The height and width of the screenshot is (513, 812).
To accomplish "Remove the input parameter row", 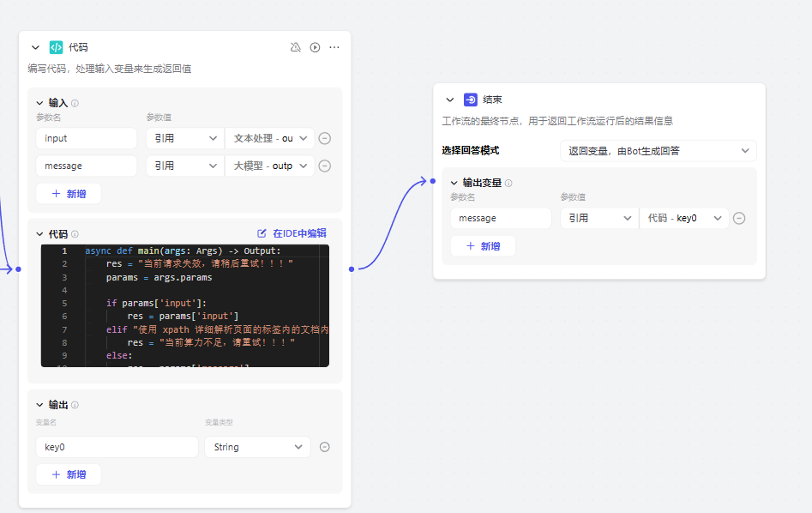I will pos(325,138).
